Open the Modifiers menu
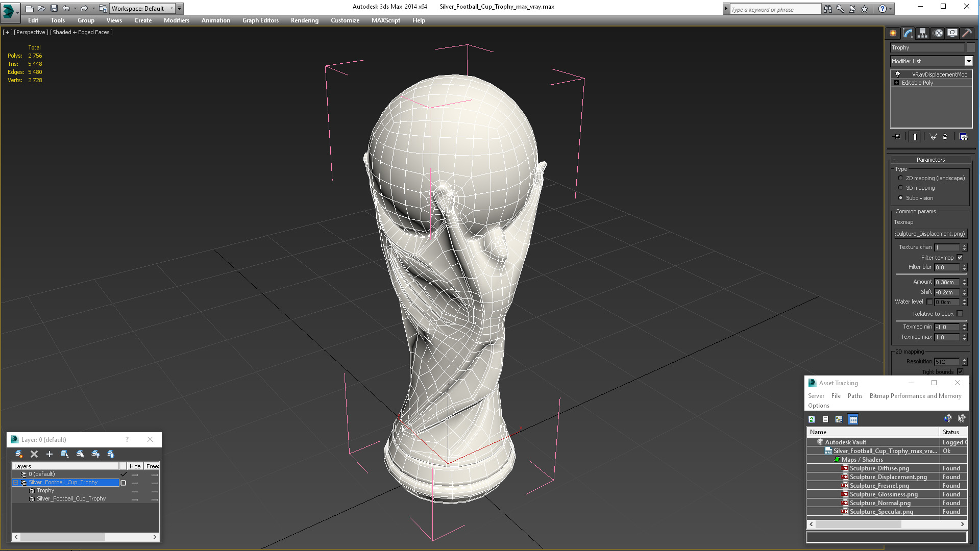Viewport: 980px width, 551px height. [x=176, y=20]
